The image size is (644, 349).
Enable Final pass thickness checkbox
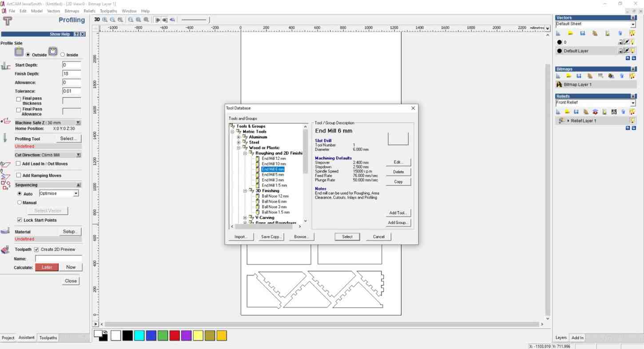(18, 99)
